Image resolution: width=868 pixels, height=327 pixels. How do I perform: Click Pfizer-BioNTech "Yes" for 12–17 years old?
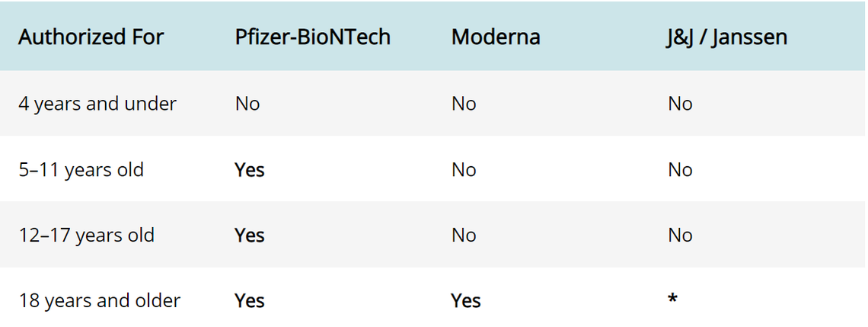tap(250, 235)
